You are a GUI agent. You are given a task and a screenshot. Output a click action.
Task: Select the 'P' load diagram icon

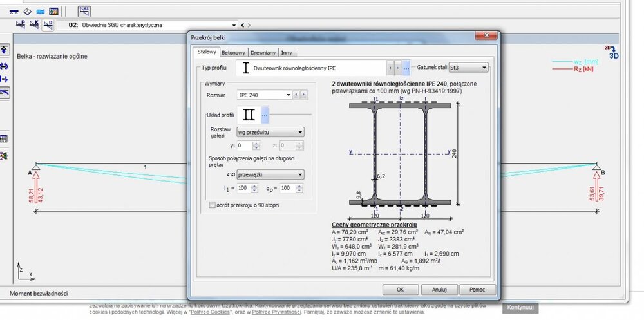coord(19,25)
